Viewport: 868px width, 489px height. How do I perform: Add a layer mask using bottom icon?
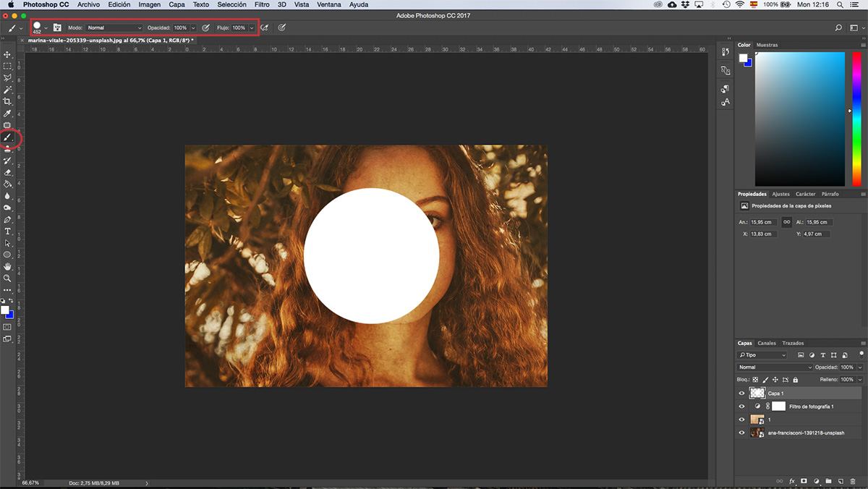pos(804,481)
